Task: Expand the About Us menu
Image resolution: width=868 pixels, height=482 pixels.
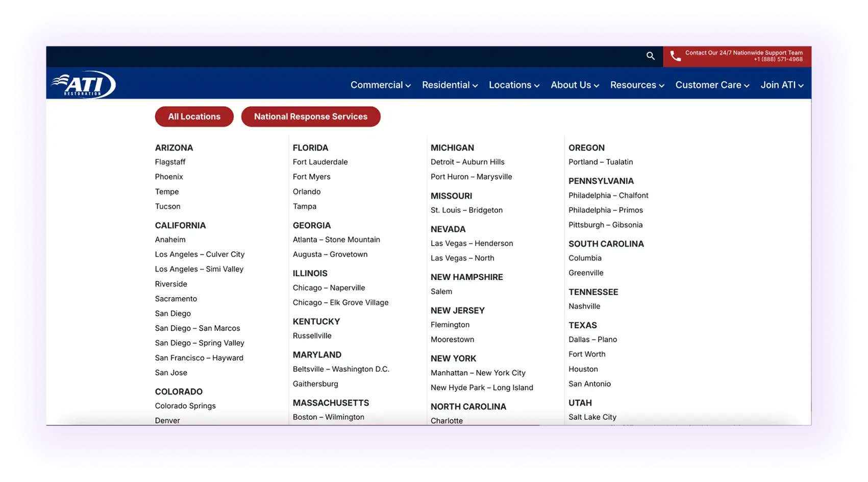Action: tap(575, 85)
